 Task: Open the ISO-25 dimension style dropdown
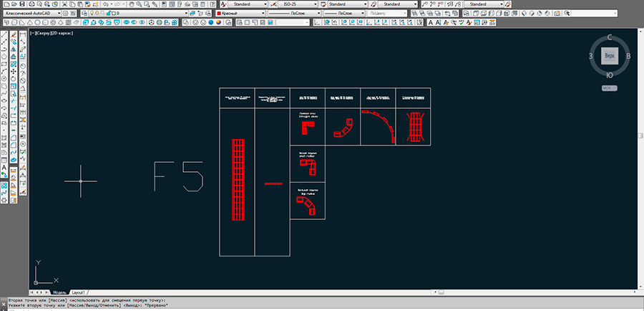pos(298,4)
